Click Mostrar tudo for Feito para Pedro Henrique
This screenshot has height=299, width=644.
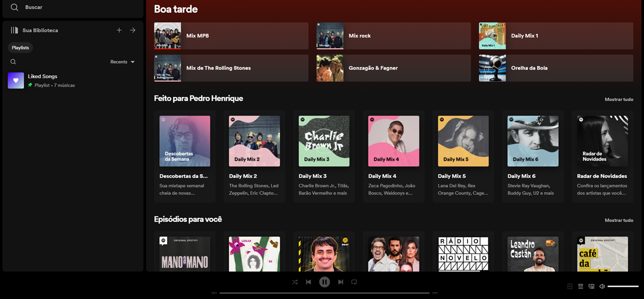[619, 99]
